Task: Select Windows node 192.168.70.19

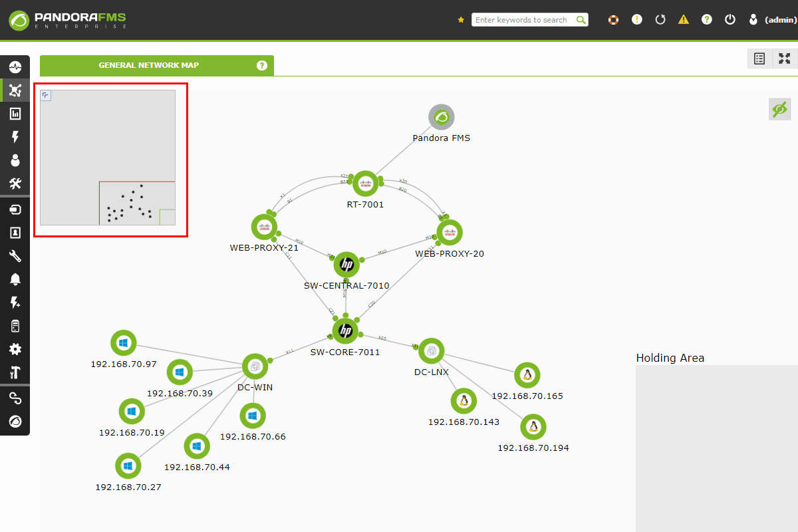Action: (x=132, y=412)
